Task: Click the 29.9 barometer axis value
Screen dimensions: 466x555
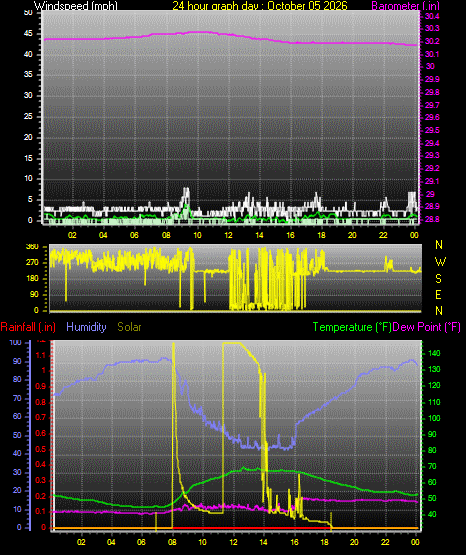Action: tap(432, 79)
